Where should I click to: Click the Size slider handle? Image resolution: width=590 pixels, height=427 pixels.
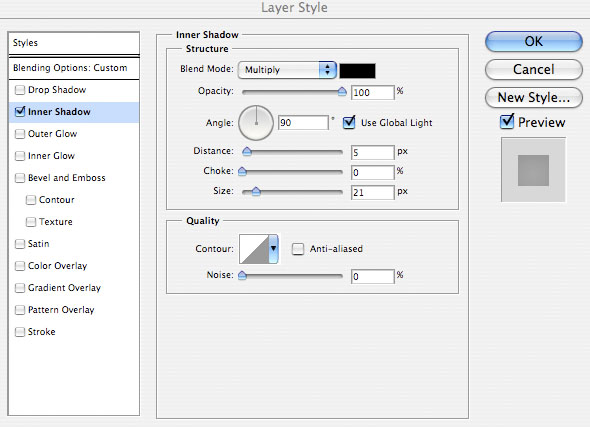coord(256,192)
